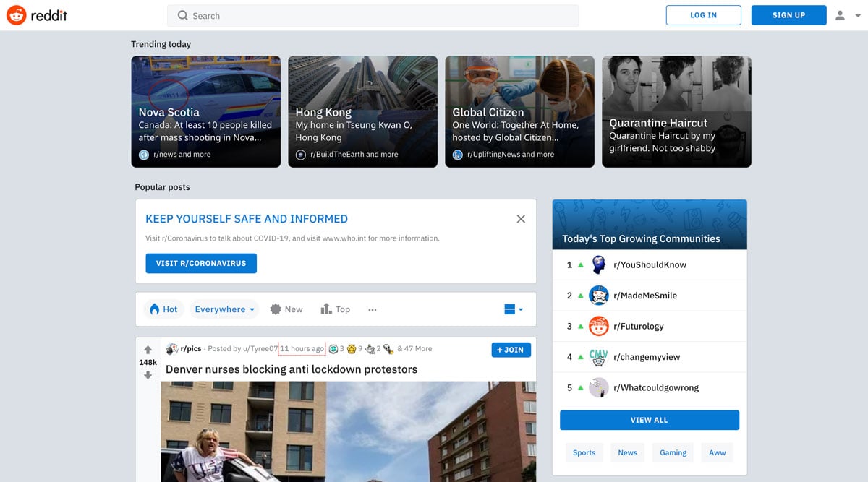Click the key award icon before '& 47 More'

tap(388, 349)
